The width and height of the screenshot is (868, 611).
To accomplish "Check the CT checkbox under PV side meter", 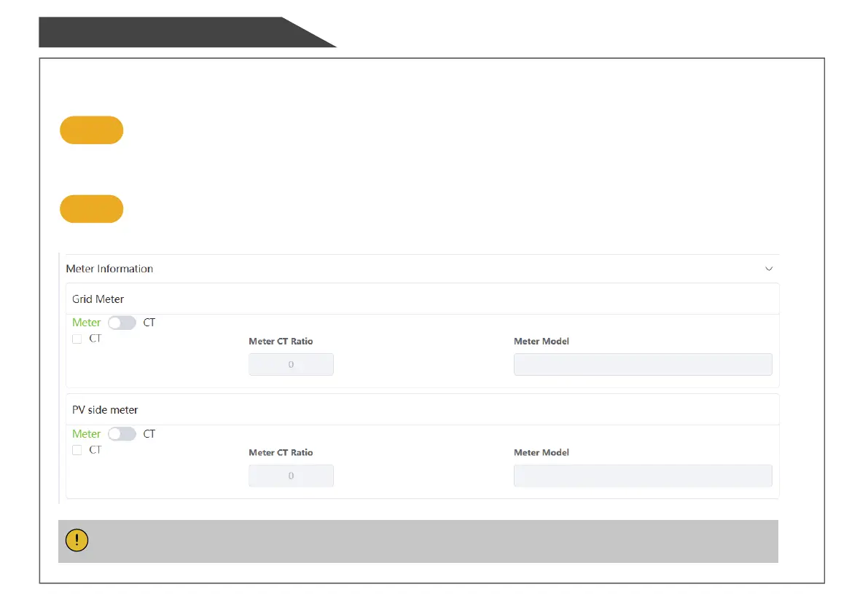I will pyautogui.click(x=77, y=449).
